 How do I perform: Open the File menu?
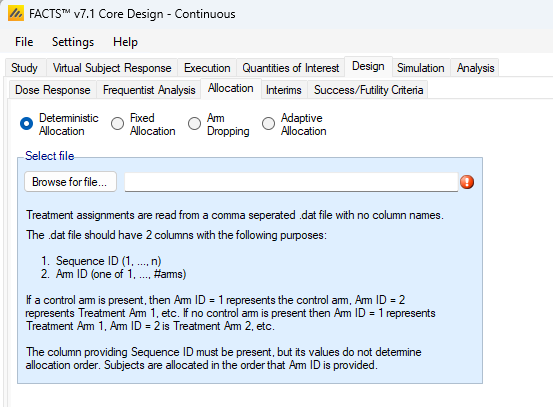[x=24, y=42]
